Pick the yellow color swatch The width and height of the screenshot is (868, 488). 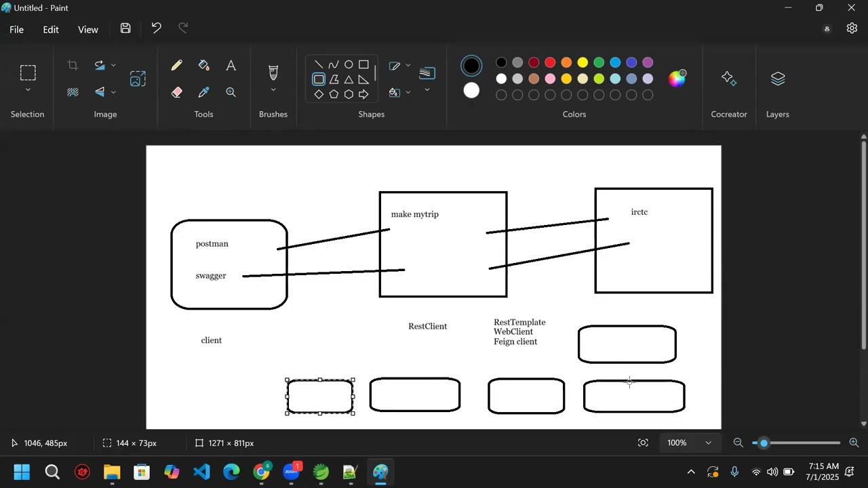[x=583, y=63]
